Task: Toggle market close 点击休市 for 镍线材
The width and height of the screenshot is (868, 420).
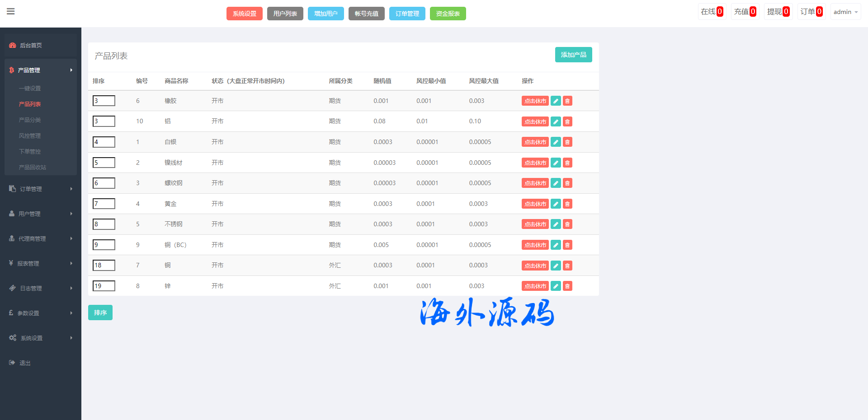Action: [x=535, y=163]
